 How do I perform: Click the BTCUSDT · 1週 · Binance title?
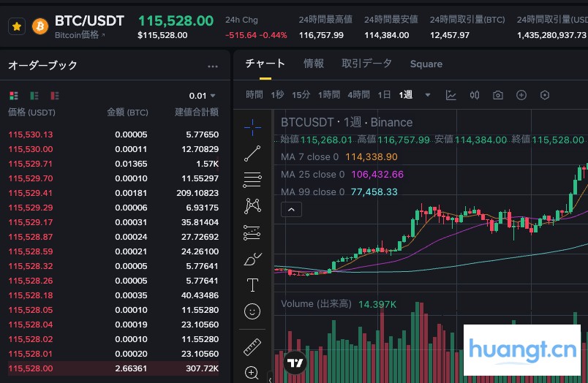[347, 123]
